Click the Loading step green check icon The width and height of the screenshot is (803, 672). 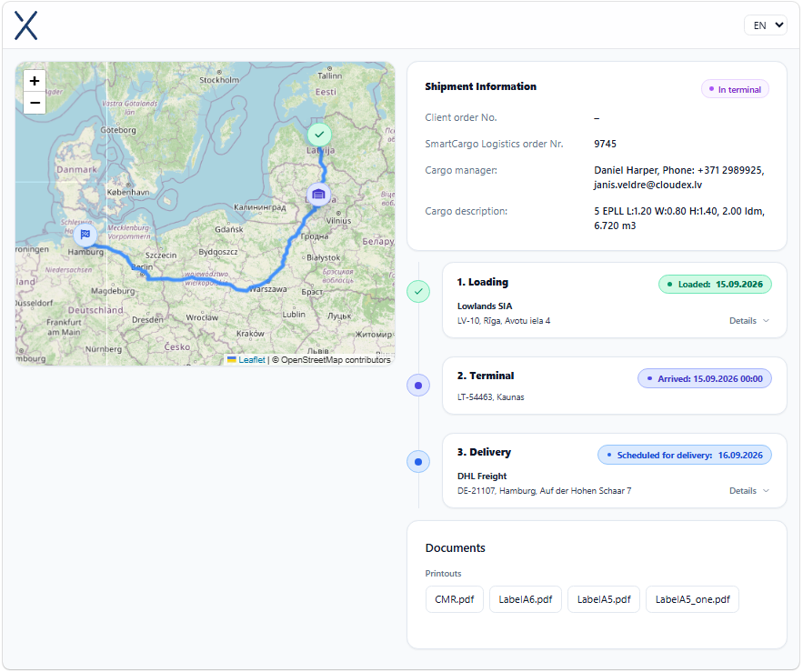point(418,291)
